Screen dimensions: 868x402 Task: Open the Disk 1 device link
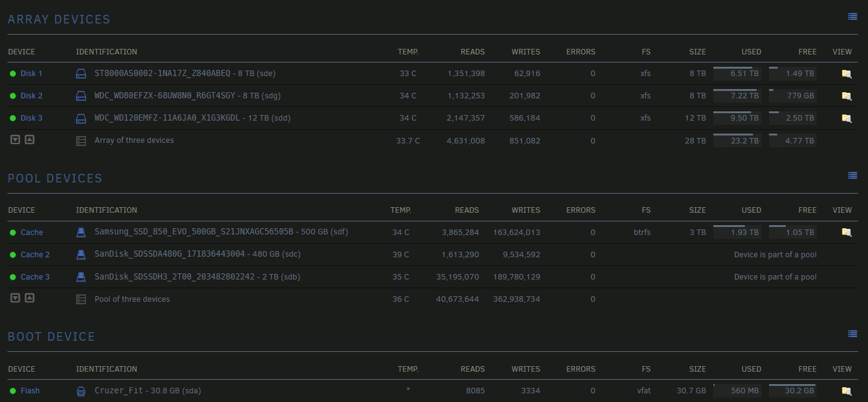point(32,74)
